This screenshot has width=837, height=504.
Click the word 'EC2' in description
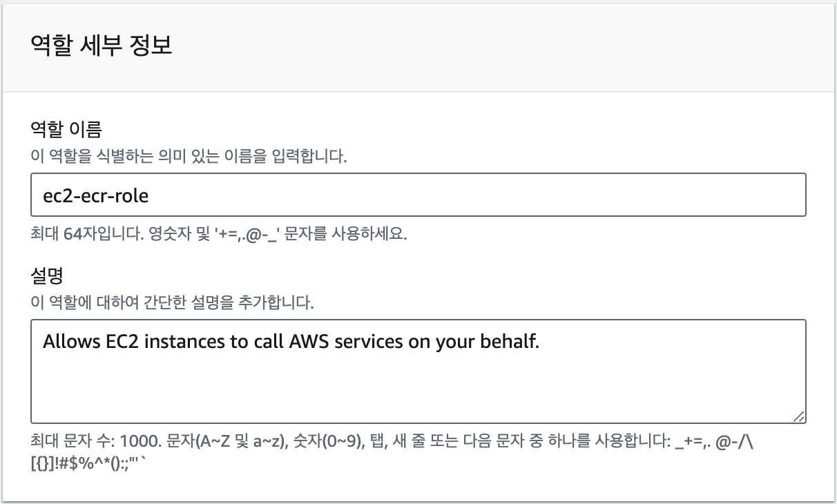pos(110,342)
